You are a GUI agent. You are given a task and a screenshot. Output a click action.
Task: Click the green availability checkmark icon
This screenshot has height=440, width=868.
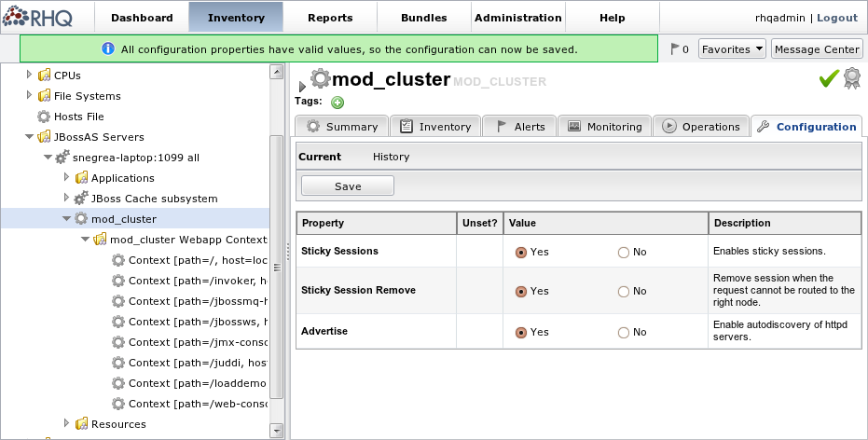point(829,78)
